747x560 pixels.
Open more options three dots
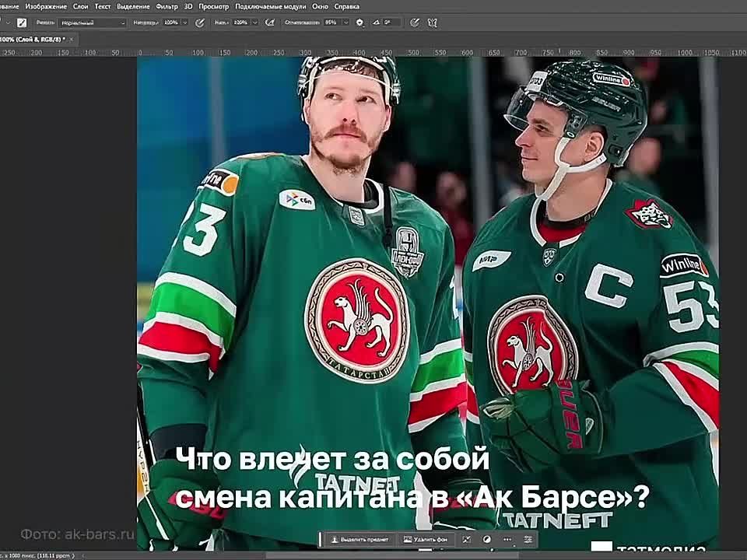[x=507, y=540]
